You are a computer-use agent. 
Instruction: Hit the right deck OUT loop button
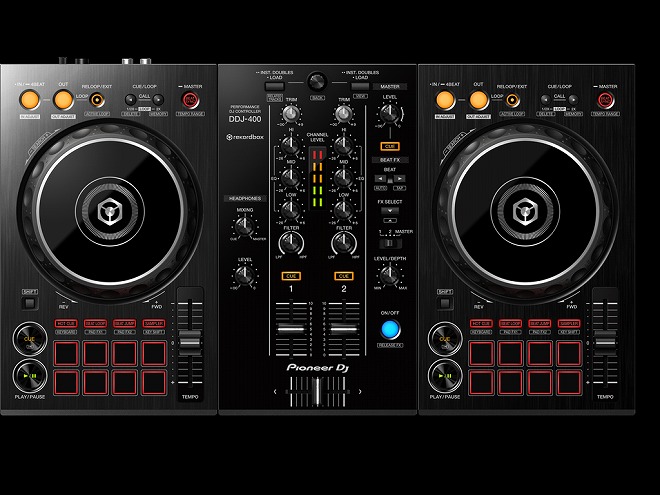479,100
